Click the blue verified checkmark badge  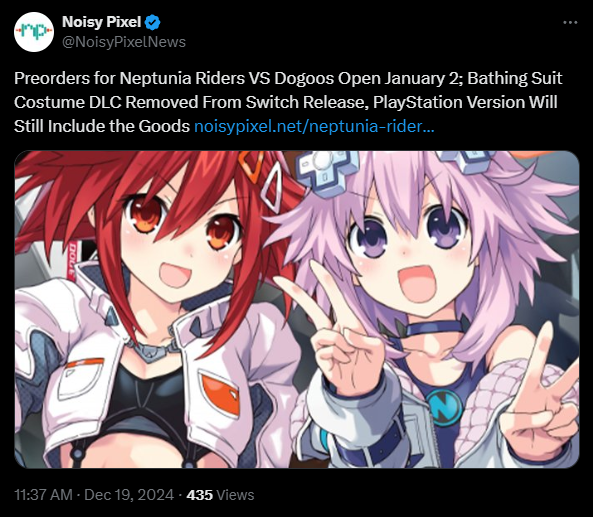[x=153, y=22]
